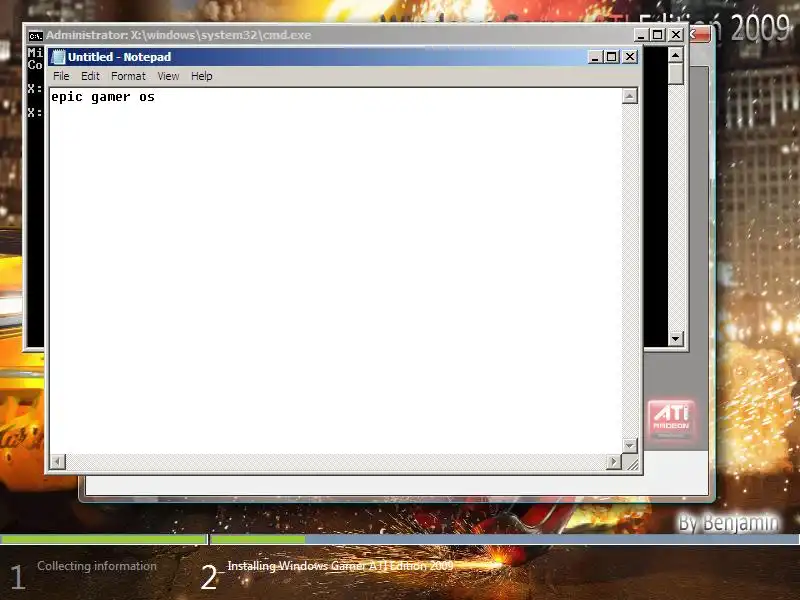The width and height of the screenshot is (800, 600).
Task: Click the cmd.exe title bar icon
Action: [x=35, y=36]
